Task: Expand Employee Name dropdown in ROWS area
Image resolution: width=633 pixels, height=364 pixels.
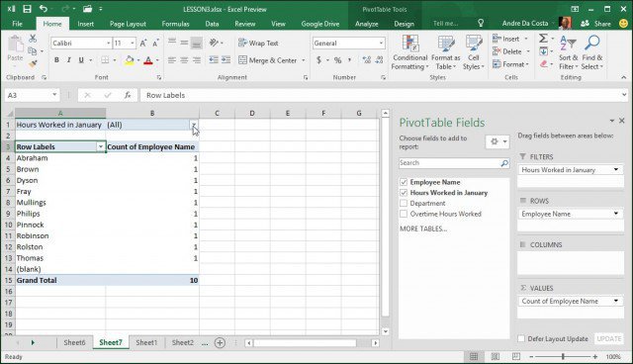Action: click(615, 214)
